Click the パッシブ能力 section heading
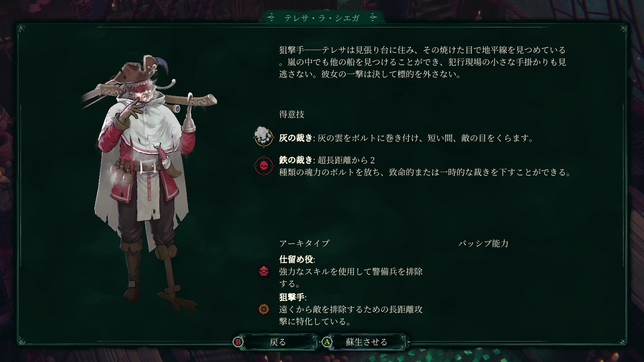 pos(483,243)
